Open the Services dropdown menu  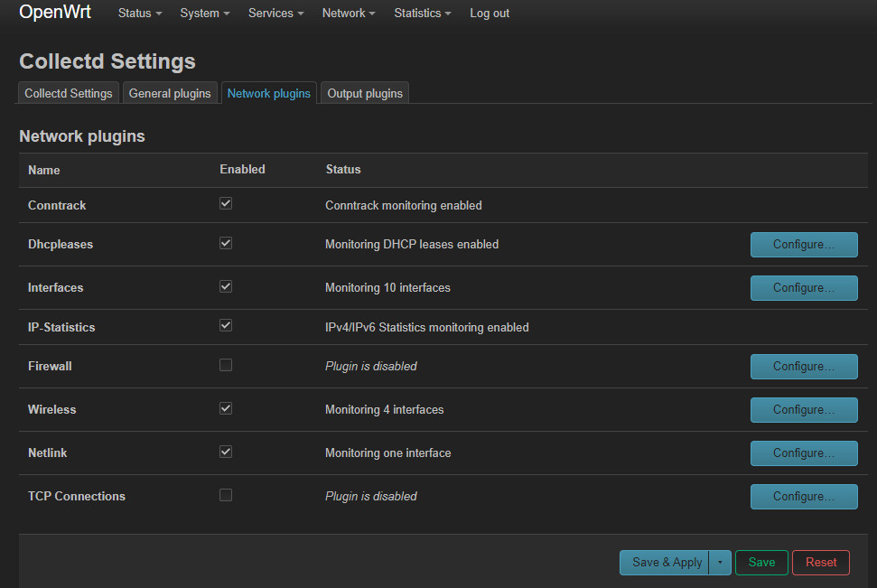pyautogui.click(x=275, y=14)
